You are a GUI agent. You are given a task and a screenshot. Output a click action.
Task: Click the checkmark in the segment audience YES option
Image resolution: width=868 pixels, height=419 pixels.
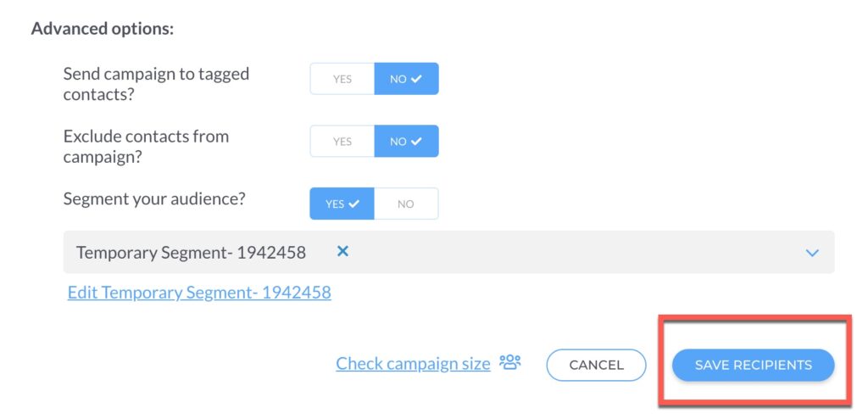click(353, 204)
